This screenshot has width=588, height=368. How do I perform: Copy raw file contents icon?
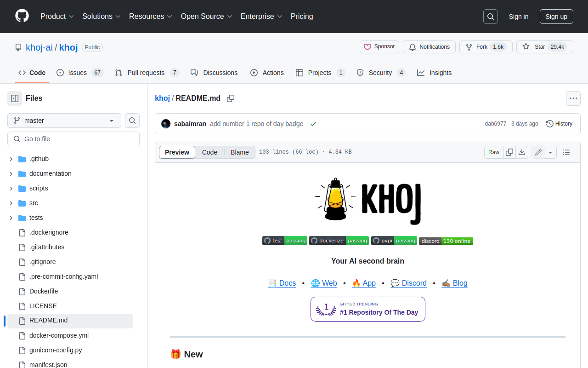coord(509,152)
